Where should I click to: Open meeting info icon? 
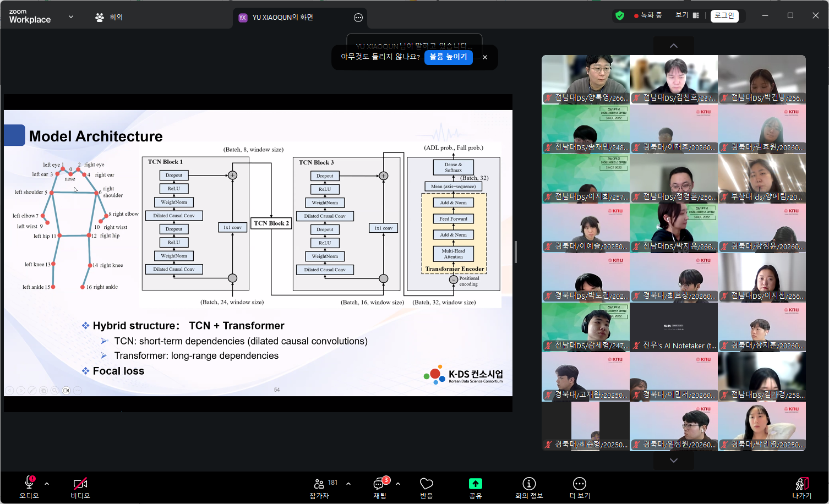[528, 484]
